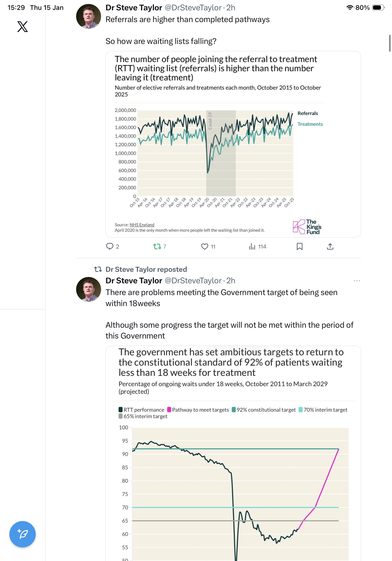Image resolution: width=392 pixels, height=561 pixels.
Task: Tap the Wi-Fi status icon
Action: (350, 8)
